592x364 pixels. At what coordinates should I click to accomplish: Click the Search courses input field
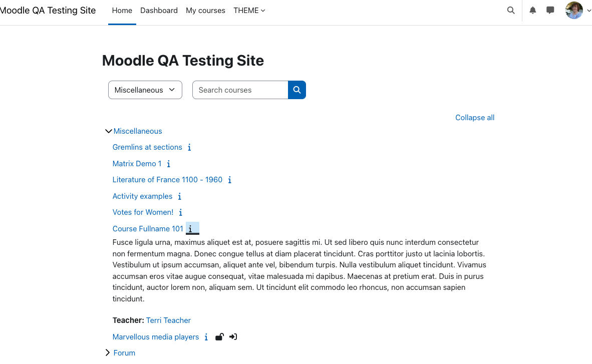pos(240,90)
